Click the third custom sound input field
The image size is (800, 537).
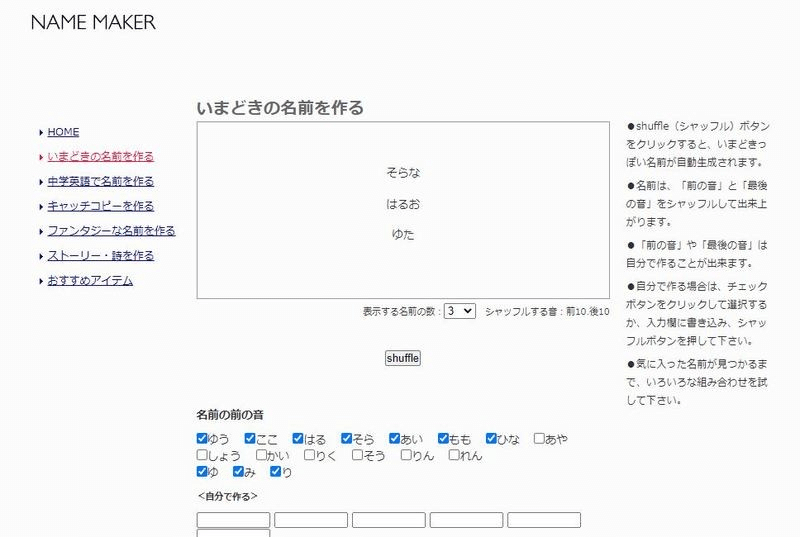(x=388, y=520)
